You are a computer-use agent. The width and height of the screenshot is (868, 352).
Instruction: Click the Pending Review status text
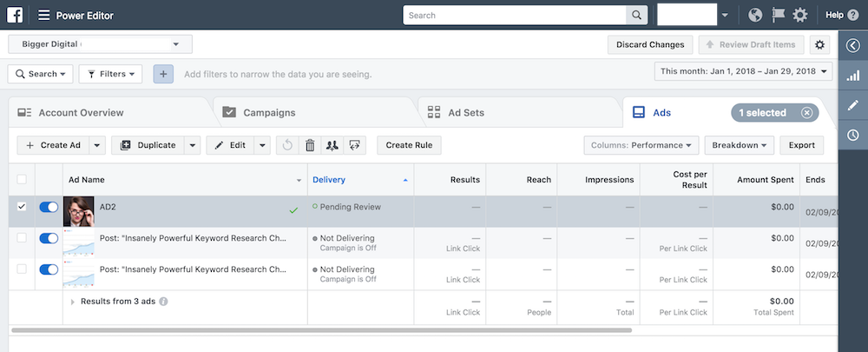click(x=351, y=207)
